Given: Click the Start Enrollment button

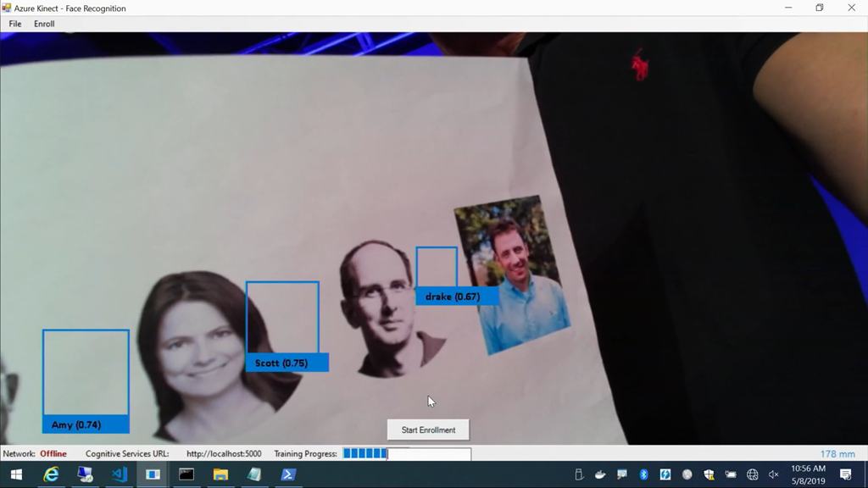Looking at the screenshot, I should 428,430.
